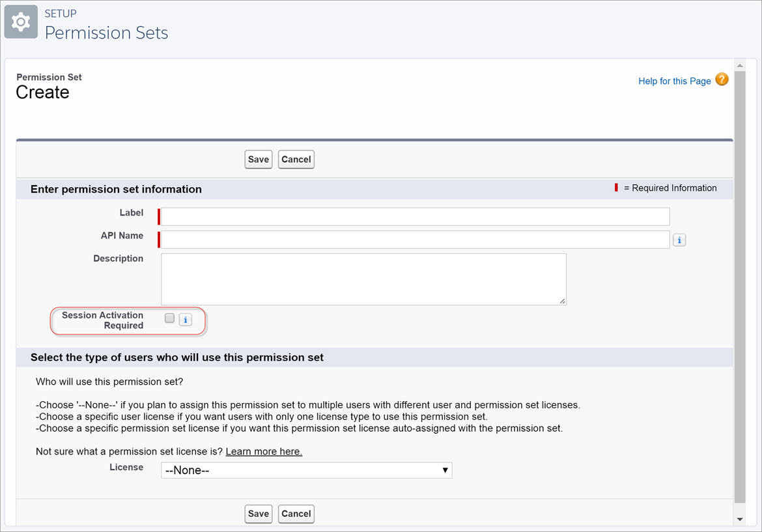Viewport: 762px width, 532px height.
Task: Click the info icon beside API Name
Action: click(x=679, y=240)
